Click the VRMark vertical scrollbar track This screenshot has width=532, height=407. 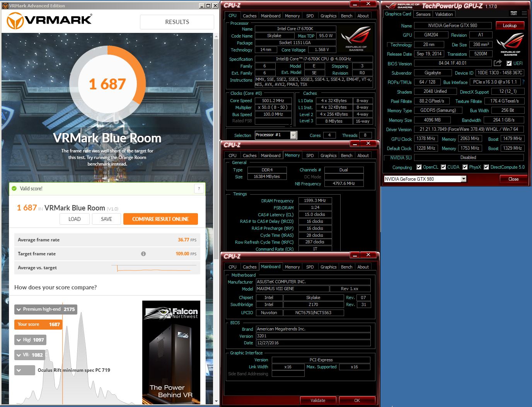pyautogui.click(x=216, y=219)
